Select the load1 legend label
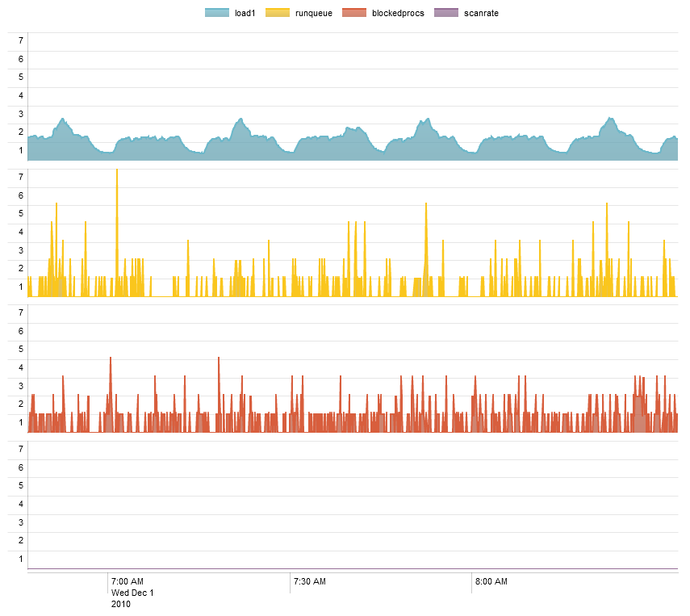 (x=245, y=13)
